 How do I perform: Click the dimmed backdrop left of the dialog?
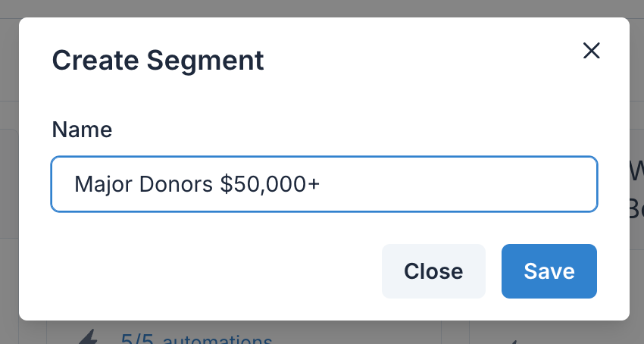[9, 173]
